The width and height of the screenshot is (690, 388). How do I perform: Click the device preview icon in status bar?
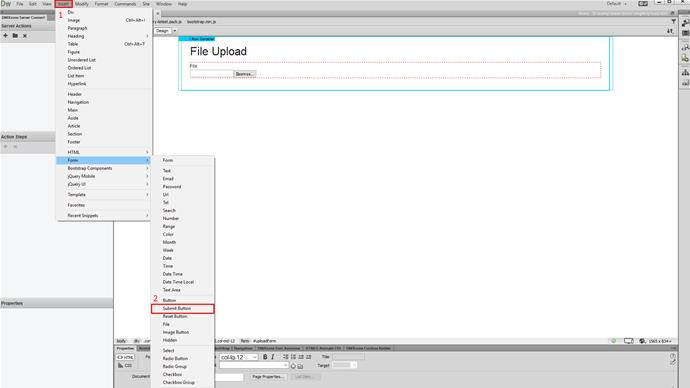629,341
